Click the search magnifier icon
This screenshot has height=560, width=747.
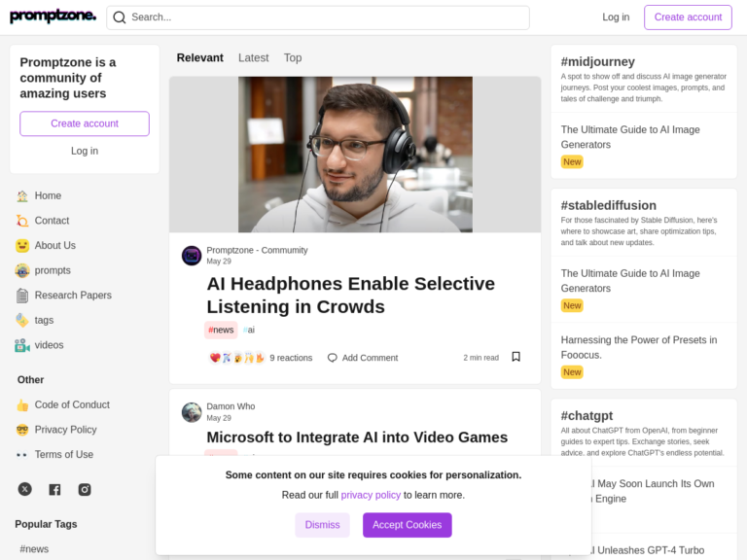[120, 17]
